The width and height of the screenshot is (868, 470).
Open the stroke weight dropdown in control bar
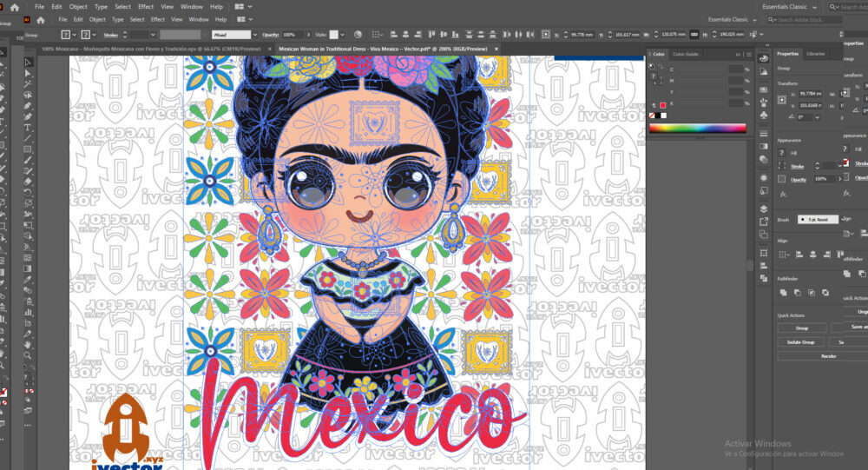153,35
